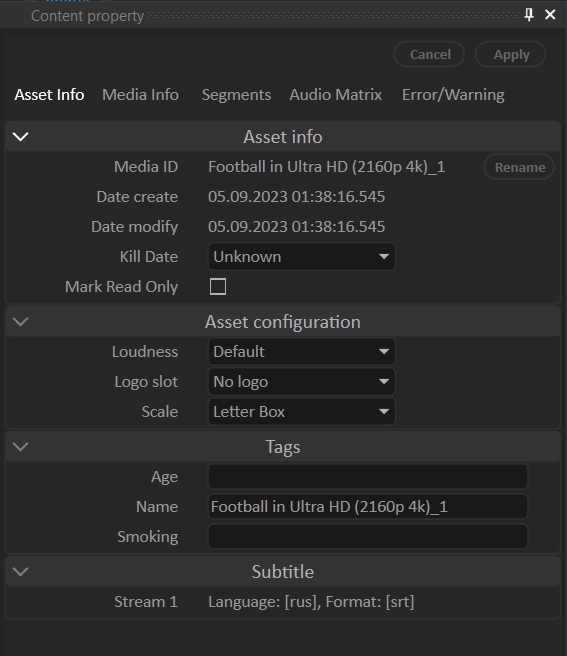
Task: Click the Content property title
Action: 87,16
